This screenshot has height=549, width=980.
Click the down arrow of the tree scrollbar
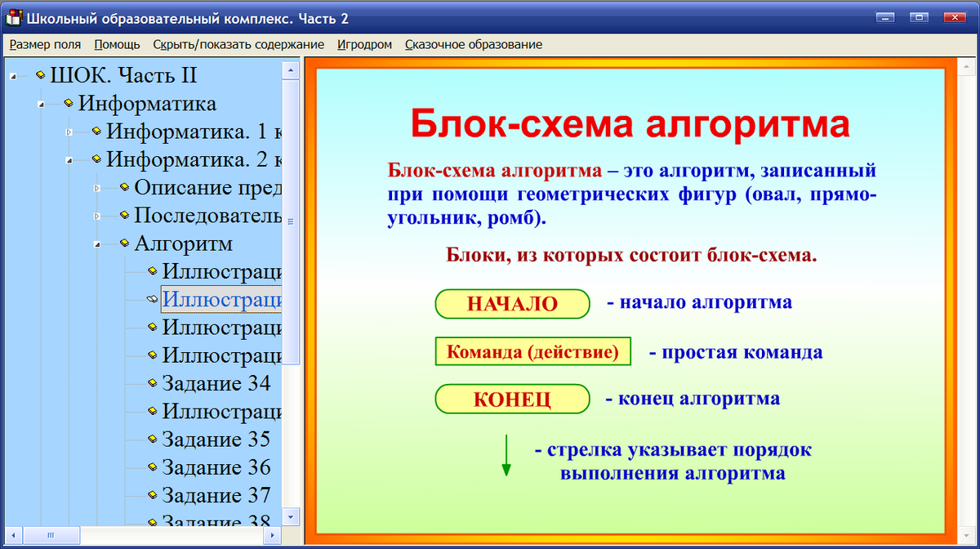290,518
